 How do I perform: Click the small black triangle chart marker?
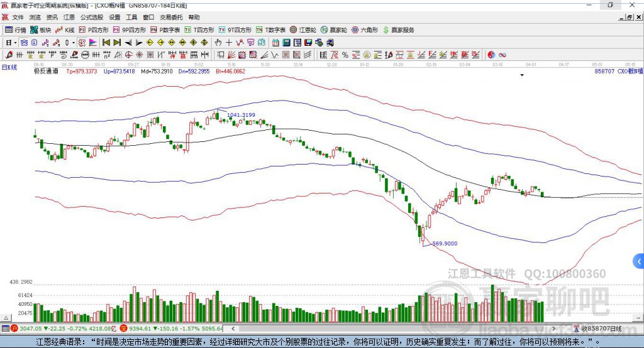pos(522,75)
